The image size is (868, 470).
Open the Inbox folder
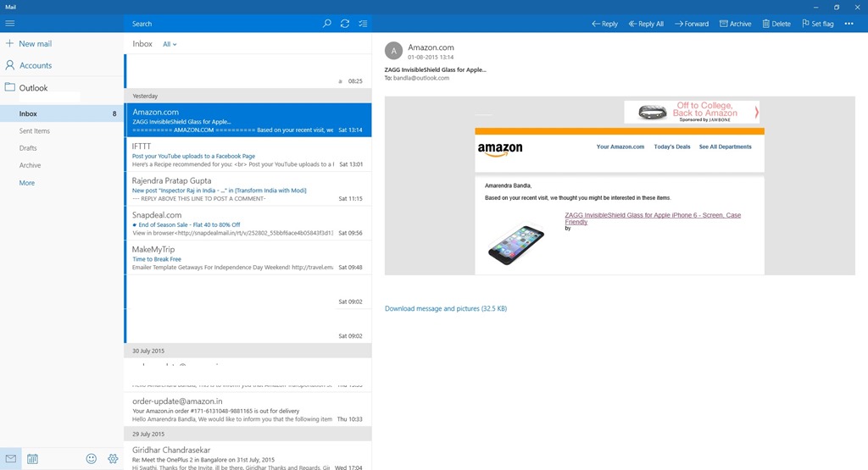point(61,113)
